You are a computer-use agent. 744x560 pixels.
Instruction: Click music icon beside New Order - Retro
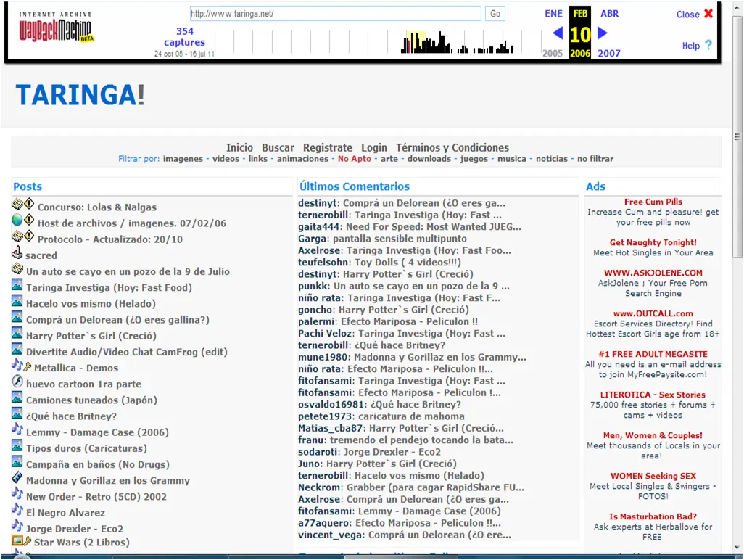pos(17,493)
